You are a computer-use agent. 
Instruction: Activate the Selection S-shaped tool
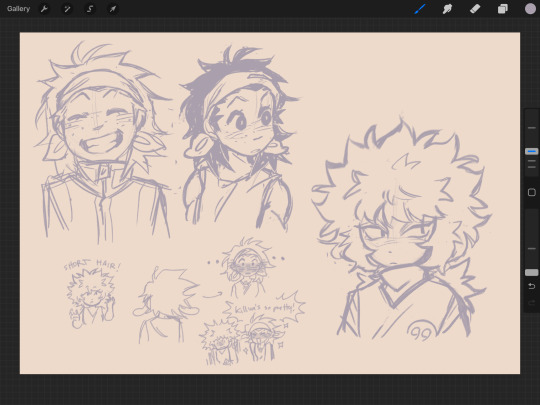point(90,9)
